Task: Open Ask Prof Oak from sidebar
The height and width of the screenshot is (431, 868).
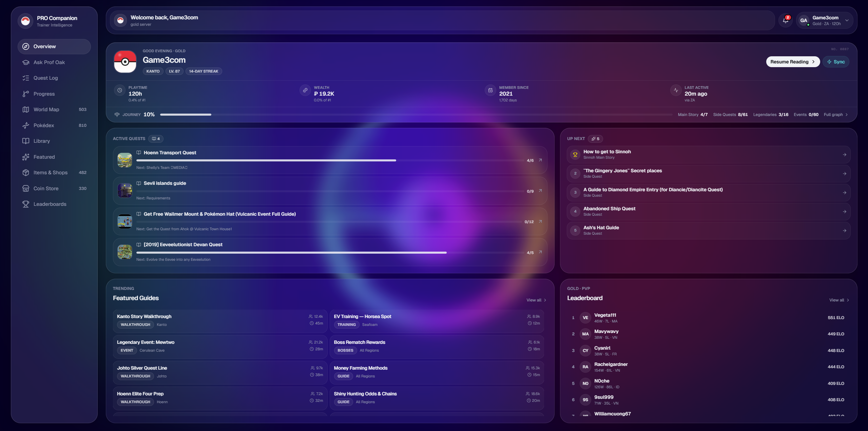Action: pyautogui.click(x=49, y=62)
